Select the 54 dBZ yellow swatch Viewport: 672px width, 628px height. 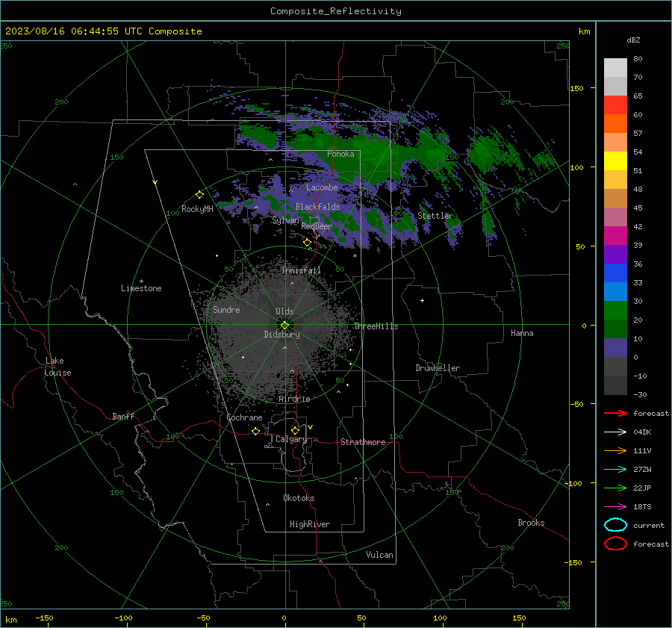615,161
